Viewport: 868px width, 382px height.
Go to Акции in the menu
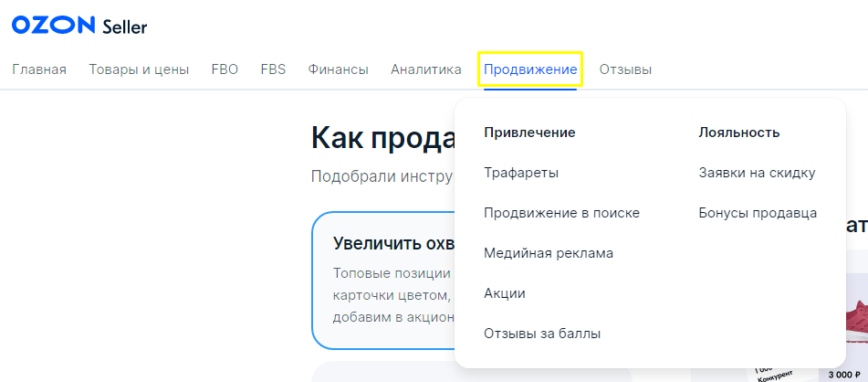click(x=505, y=293)
